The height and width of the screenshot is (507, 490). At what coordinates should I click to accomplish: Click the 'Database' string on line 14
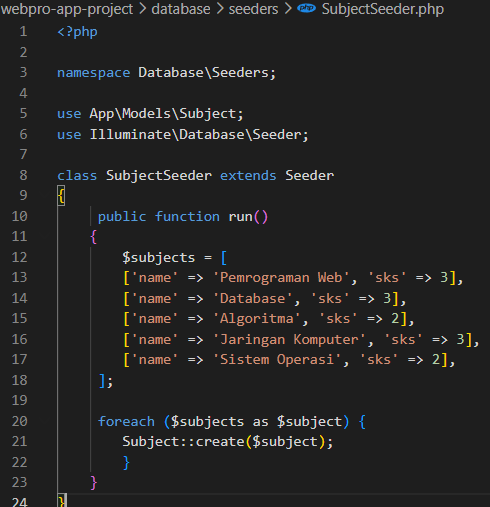(x=252, y=299)
